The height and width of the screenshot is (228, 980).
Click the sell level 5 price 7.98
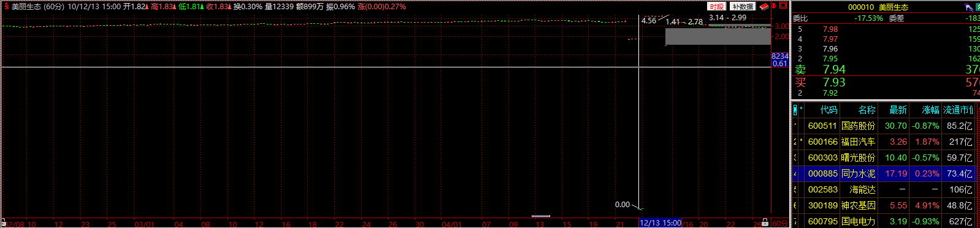pyautogui.click(x=830, y=29)
